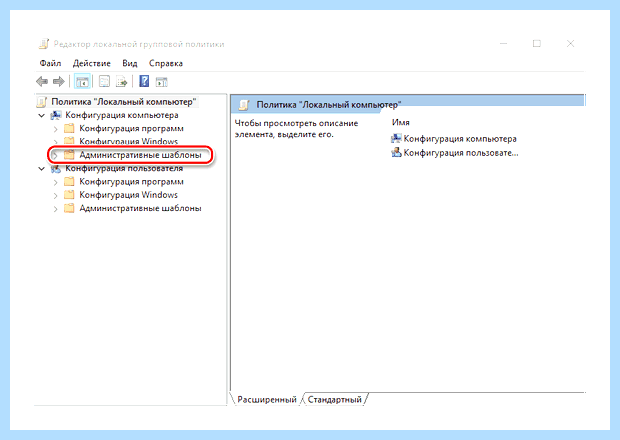Viewport: 620px width, 440px height.
Task: Select Конфигурация программ under computer configuration
Action: (x=131, y=128)
